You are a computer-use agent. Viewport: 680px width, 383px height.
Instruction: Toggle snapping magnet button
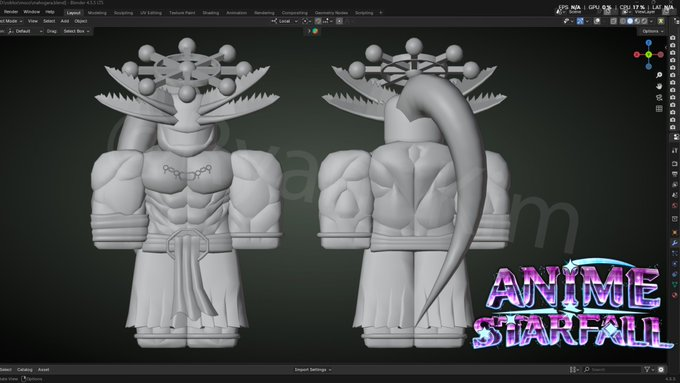click(x=318, y=21)
